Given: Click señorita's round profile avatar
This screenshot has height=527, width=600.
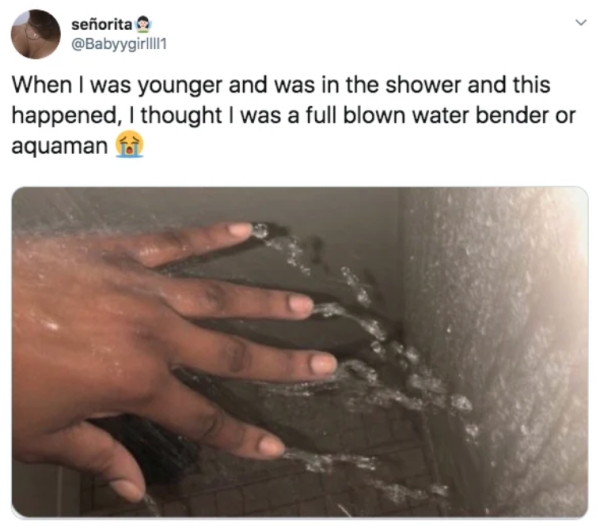Looking at the screenshot, I should pyautogui.click(x=36, y=34).
